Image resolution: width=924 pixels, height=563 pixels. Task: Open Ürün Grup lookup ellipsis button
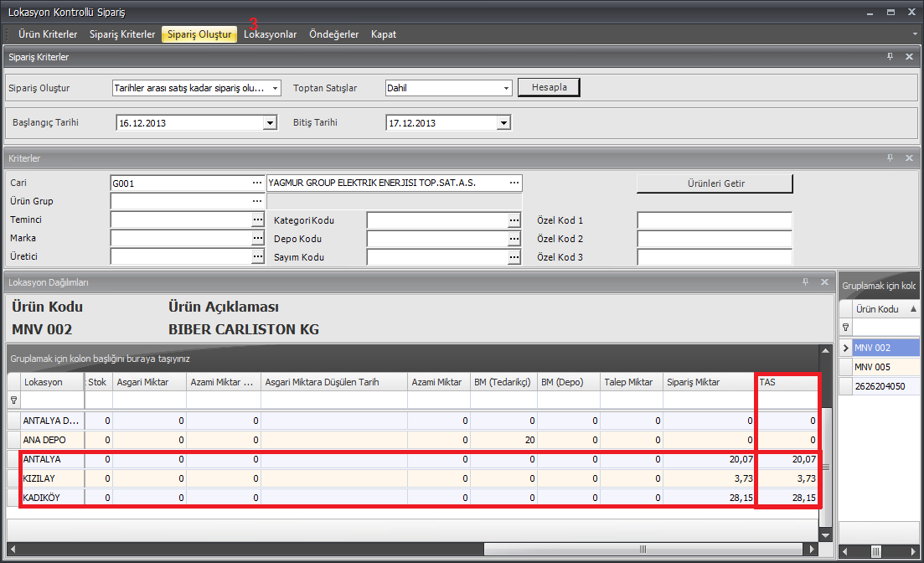pyautogui.click(x=257, y=202)
